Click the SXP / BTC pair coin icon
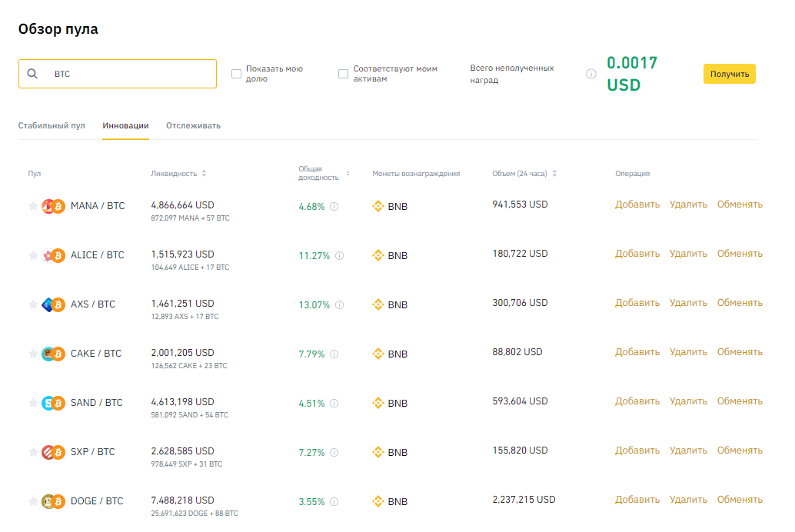 (52, 452)
